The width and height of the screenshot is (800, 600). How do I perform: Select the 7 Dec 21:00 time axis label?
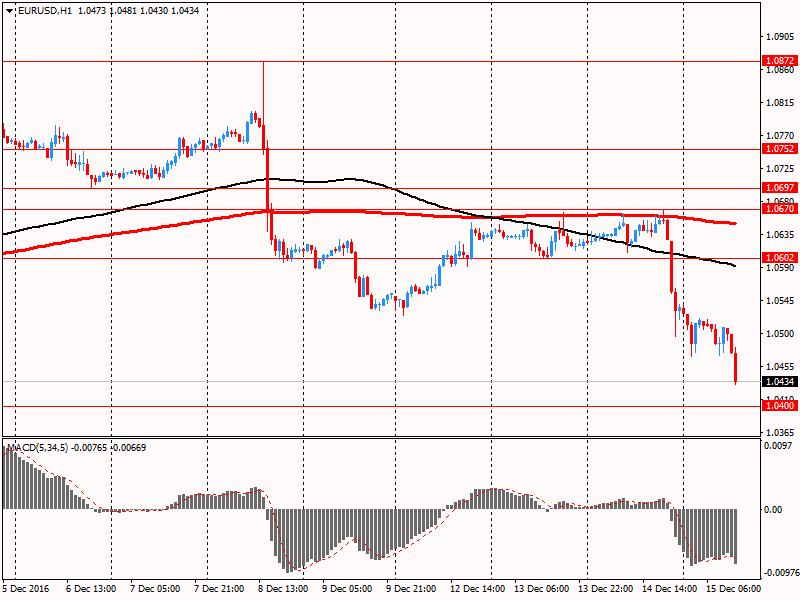(219, 589)
